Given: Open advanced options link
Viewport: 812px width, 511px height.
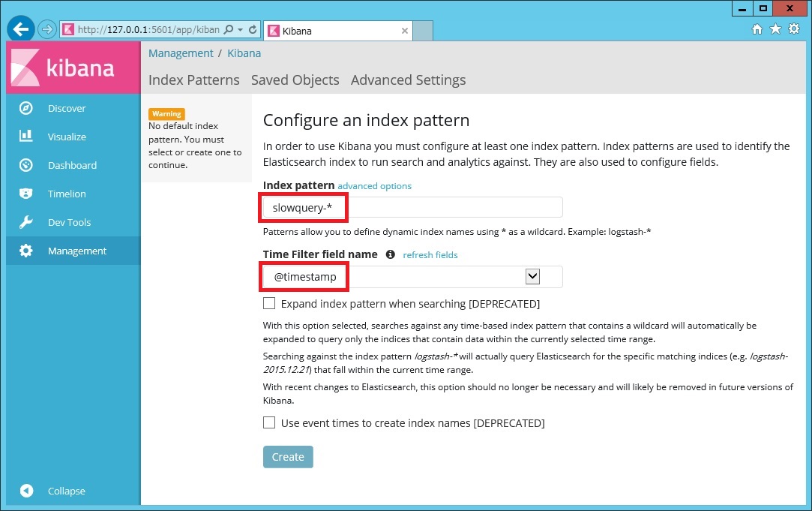Looking at the screenshot, I should point(374,186).
